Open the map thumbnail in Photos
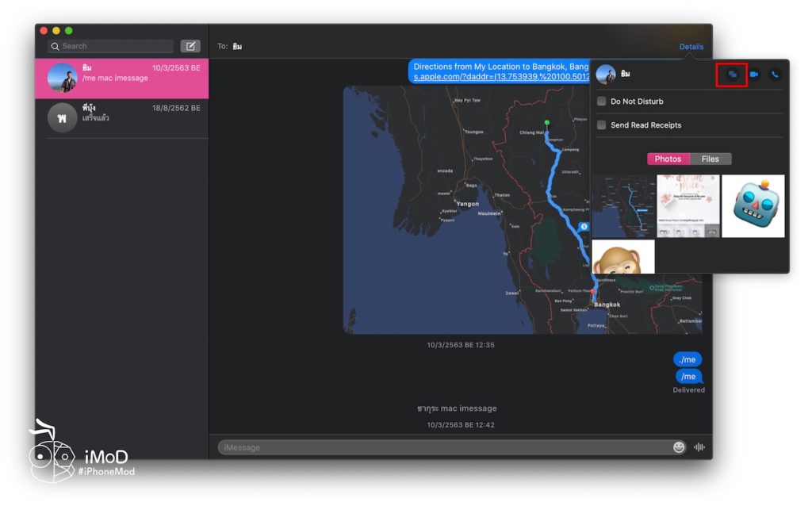Screen dimensions: 812x506 tap(623, 206)
